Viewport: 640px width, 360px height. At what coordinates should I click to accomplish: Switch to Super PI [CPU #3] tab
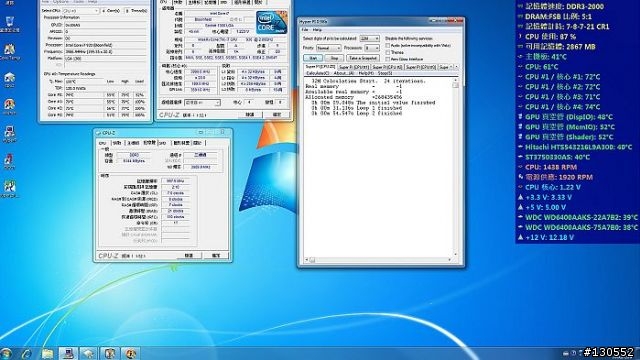point(421,67)
